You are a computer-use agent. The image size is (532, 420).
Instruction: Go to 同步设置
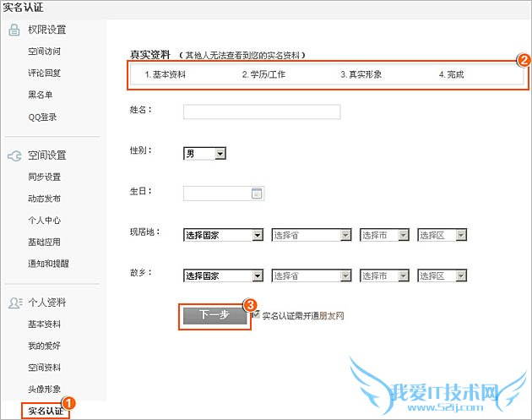click(x=45, y=177)
